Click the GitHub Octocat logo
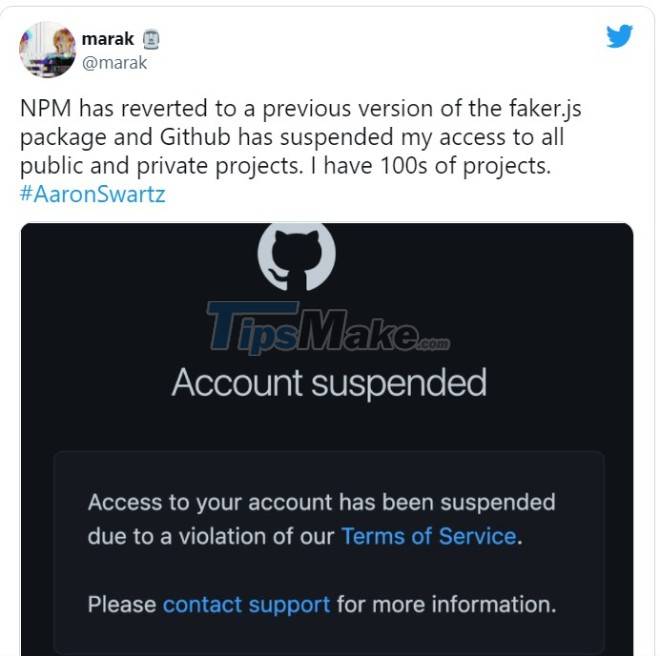 coord(296,256)
